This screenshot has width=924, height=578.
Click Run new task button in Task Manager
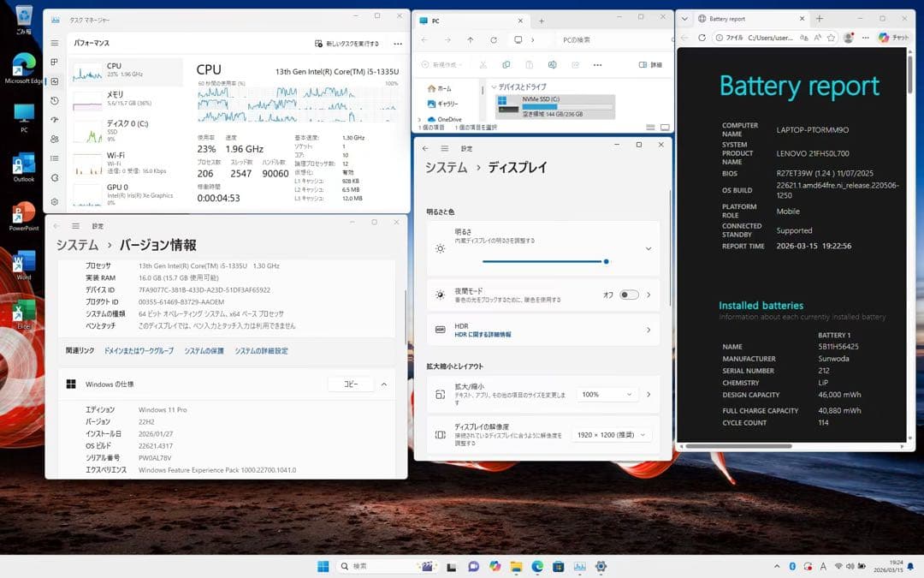tap(347, 44)
